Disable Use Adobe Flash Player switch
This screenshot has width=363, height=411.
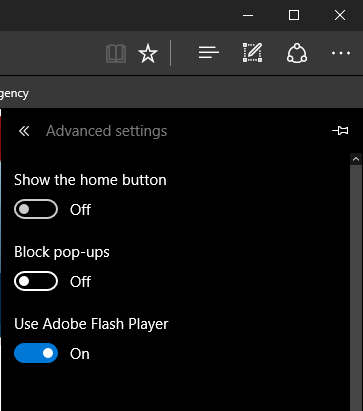tap(36, 353)
